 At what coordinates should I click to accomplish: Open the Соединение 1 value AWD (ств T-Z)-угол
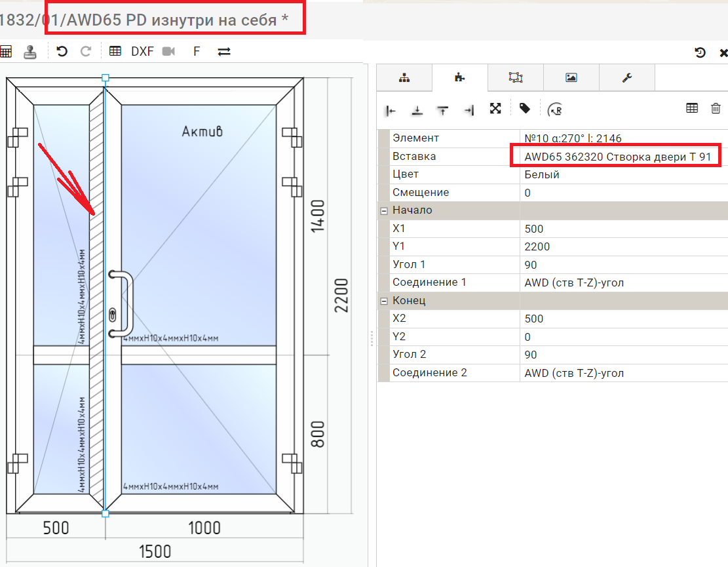624,283
